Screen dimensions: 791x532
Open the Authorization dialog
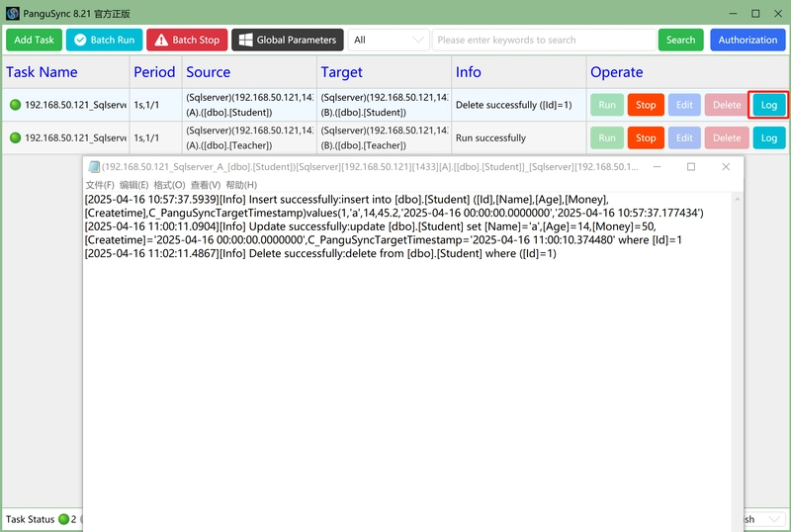(747, 40)
